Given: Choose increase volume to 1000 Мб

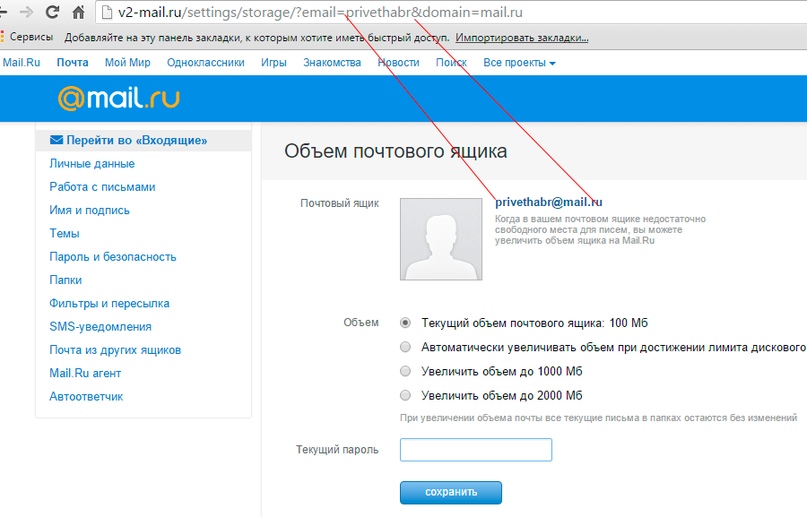Looking at the screenshot, I should click(406, 371).
